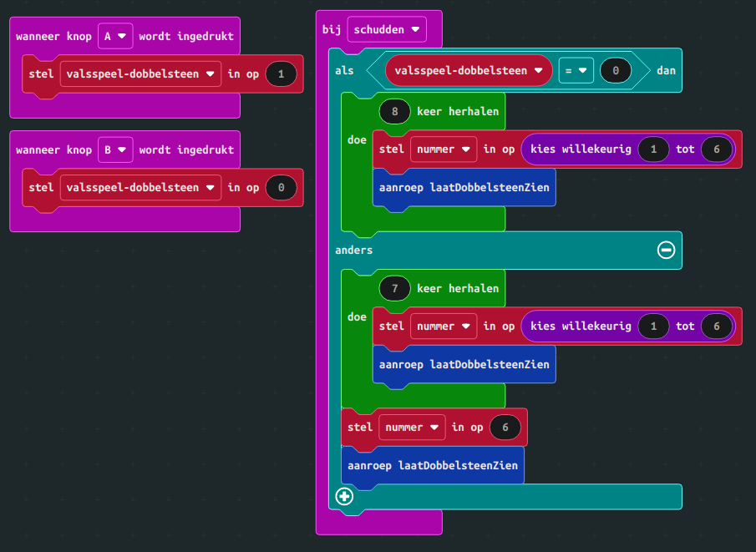Viewport: 756px width, 552px height.
Task: Open the equals operator dropdown
Action: [576, 71]
